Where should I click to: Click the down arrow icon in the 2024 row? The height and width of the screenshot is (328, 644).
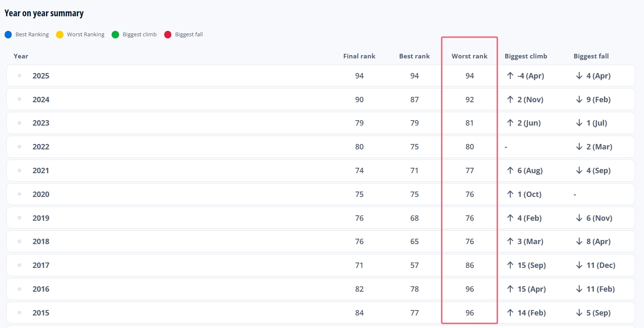(x=579, y=100)
